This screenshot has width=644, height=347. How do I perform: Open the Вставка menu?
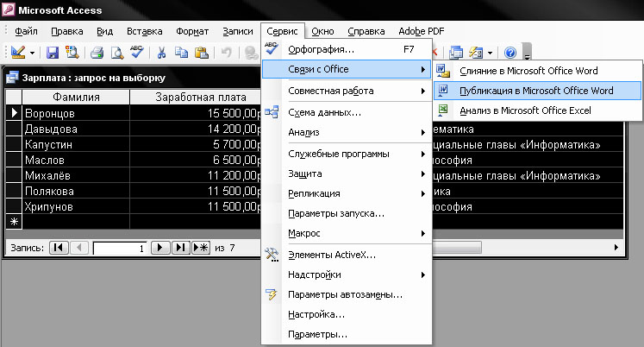click(144, 31)
